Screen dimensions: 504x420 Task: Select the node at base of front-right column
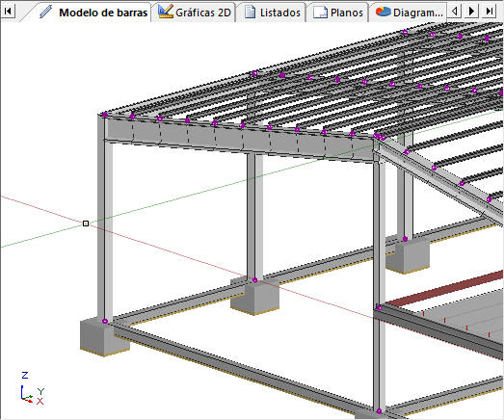click(379, 411)
